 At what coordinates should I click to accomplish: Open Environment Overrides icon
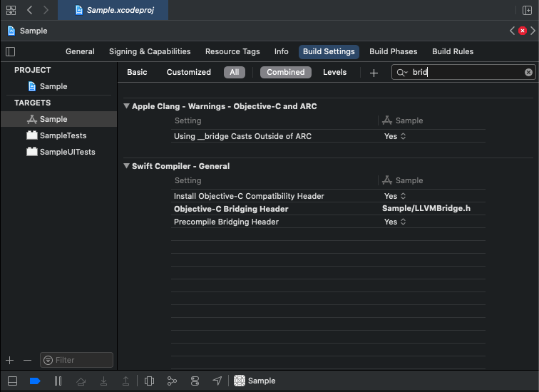[x=195, y=381]
